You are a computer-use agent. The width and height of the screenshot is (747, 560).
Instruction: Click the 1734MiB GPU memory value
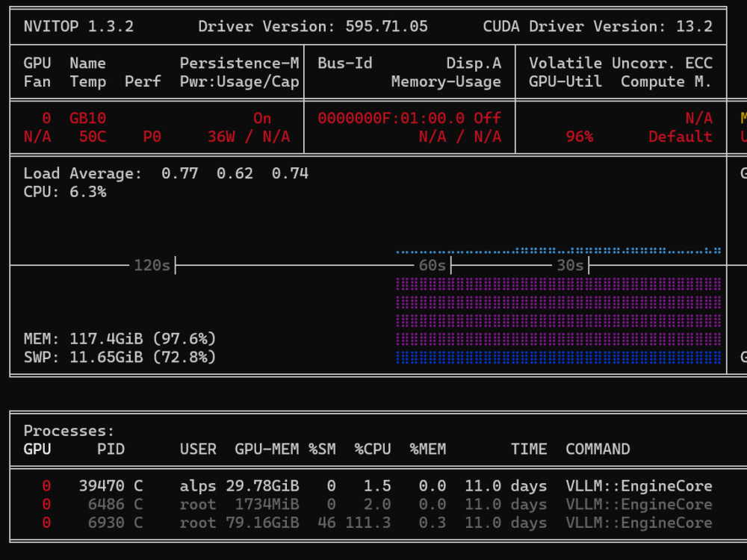[x=267, y=504]
